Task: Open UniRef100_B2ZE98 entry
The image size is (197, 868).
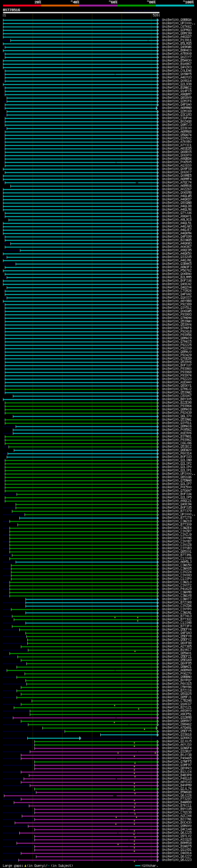Action: (177, 402)
